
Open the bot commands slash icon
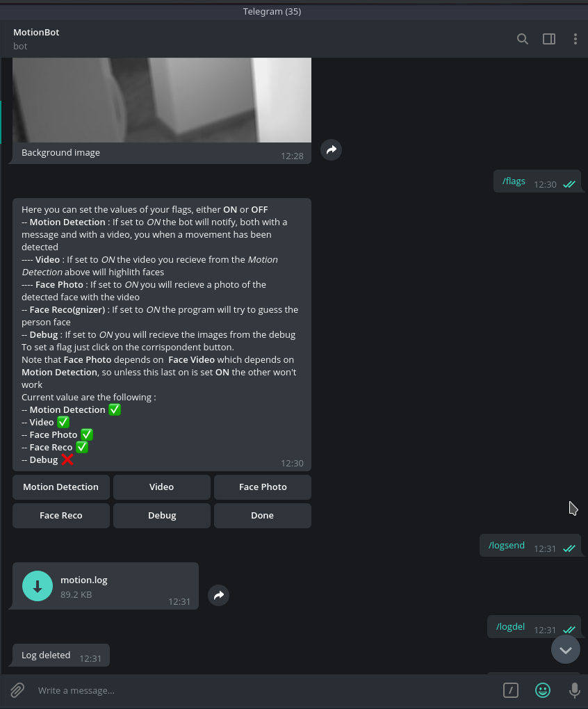coord(511,690)
